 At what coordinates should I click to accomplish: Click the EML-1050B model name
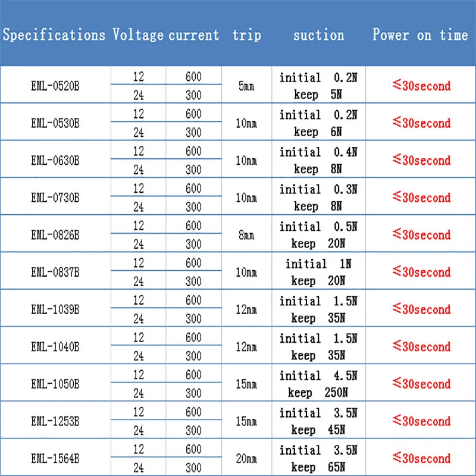click(55, 384)
